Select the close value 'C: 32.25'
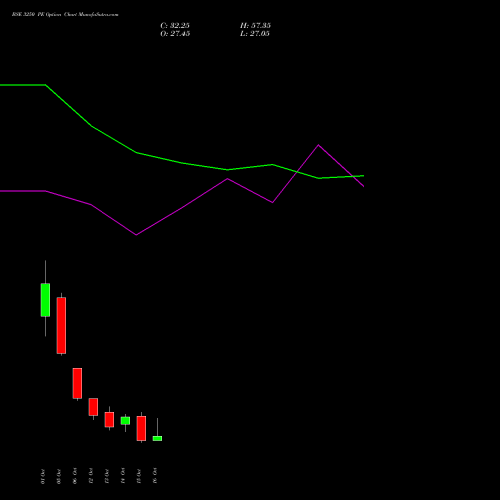 [x=175, y=26]
